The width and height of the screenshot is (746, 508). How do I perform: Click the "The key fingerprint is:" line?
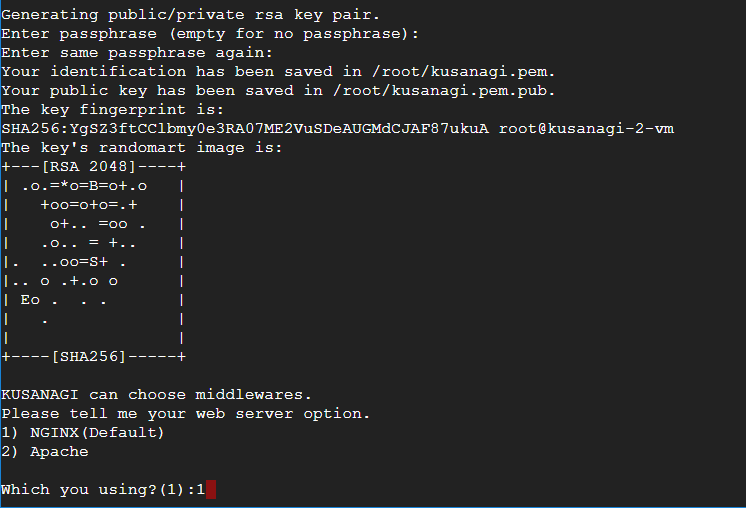114,110
